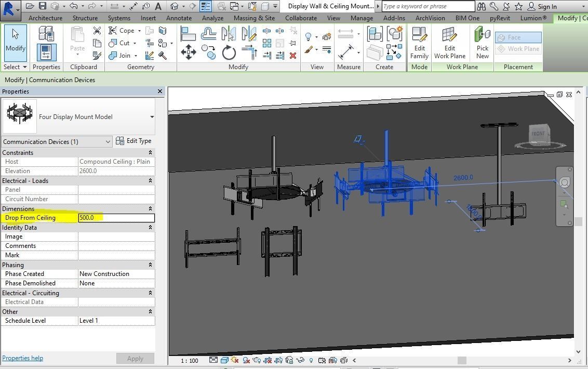Use the Mirror - Pick Axis tool
Image resolution: width=588 pixels, height=369 pixels.
pyautogui.click(x=229, y=34)
